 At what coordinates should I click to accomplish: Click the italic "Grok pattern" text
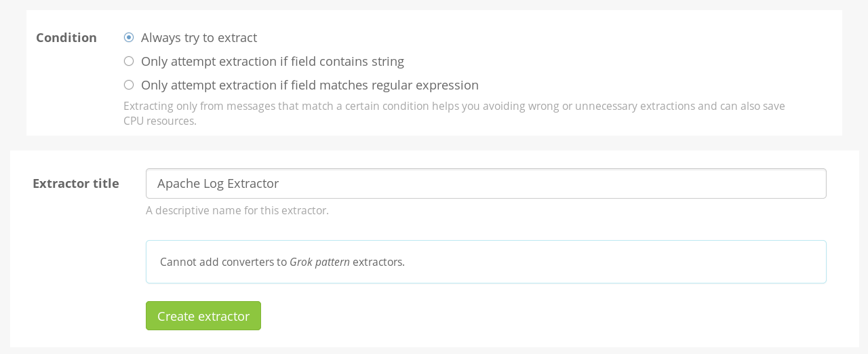tap(319, 262)
